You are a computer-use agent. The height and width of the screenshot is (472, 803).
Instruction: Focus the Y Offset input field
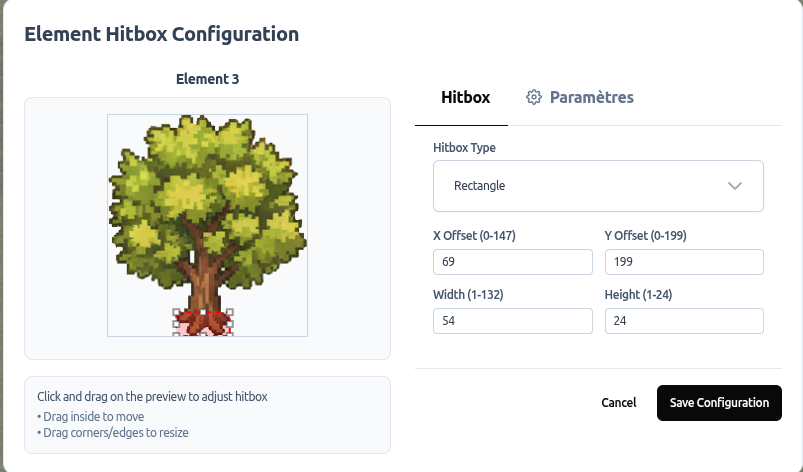(684, 262)
